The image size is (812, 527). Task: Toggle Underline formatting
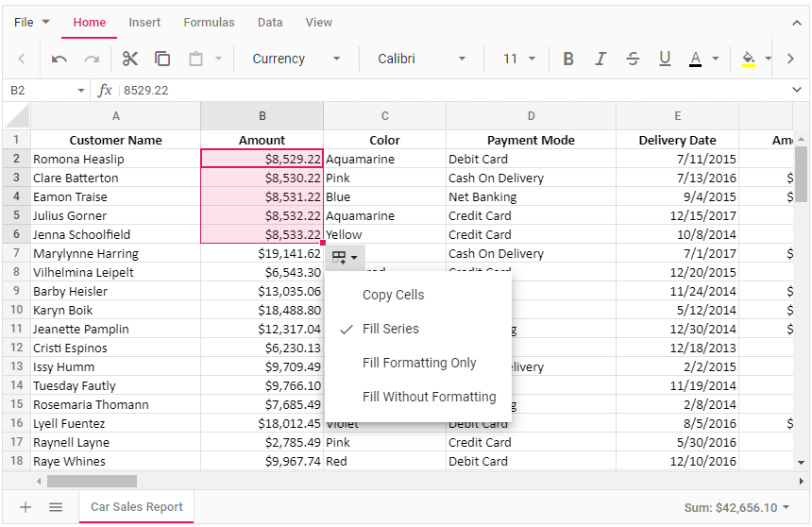[665, 59]
